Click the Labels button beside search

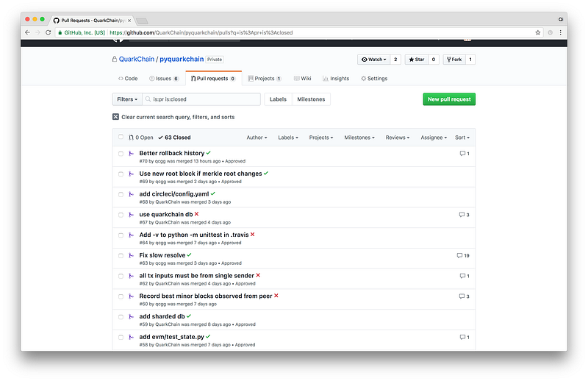click(278, 99)
